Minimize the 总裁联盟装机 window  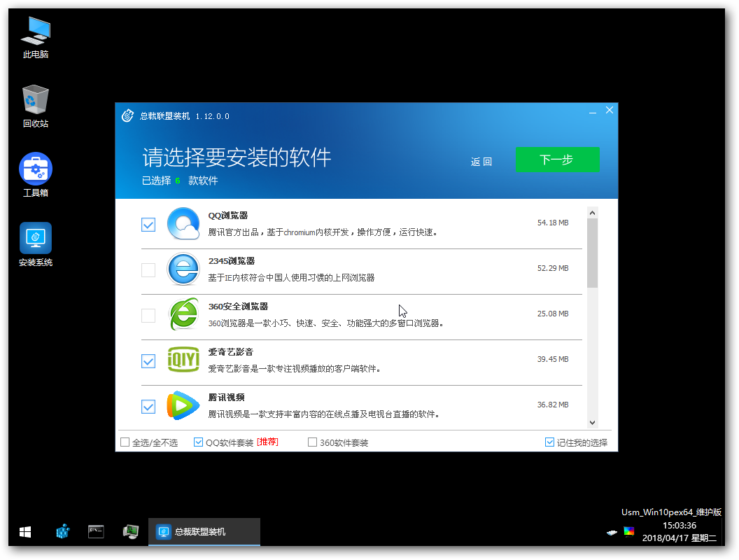point(593,111)
